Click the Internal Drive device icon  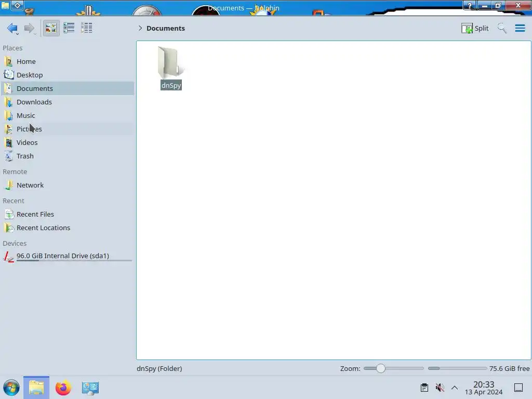pyautogui.click(x=9, y=257)
